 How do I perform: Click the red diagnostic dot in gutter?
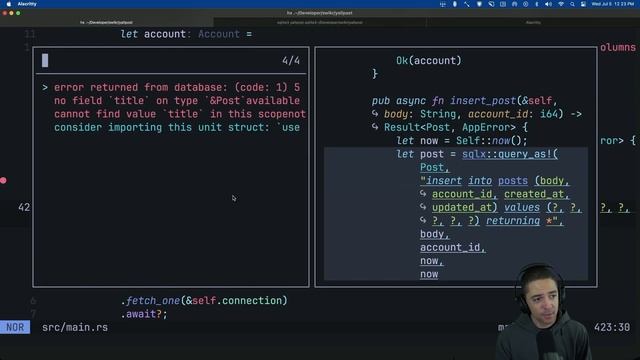point(3,180)
